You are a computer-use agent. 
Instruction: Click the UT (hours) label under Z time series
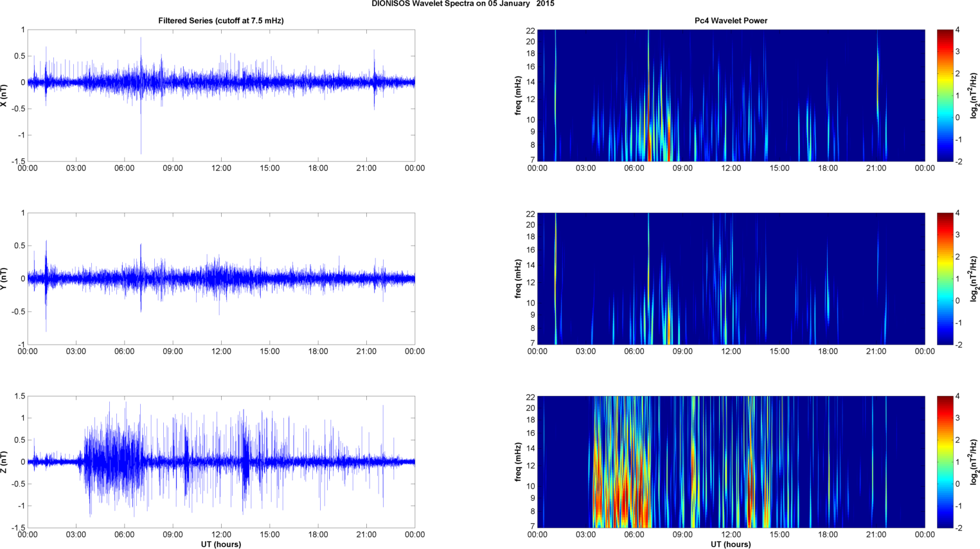tap(221, 544)
